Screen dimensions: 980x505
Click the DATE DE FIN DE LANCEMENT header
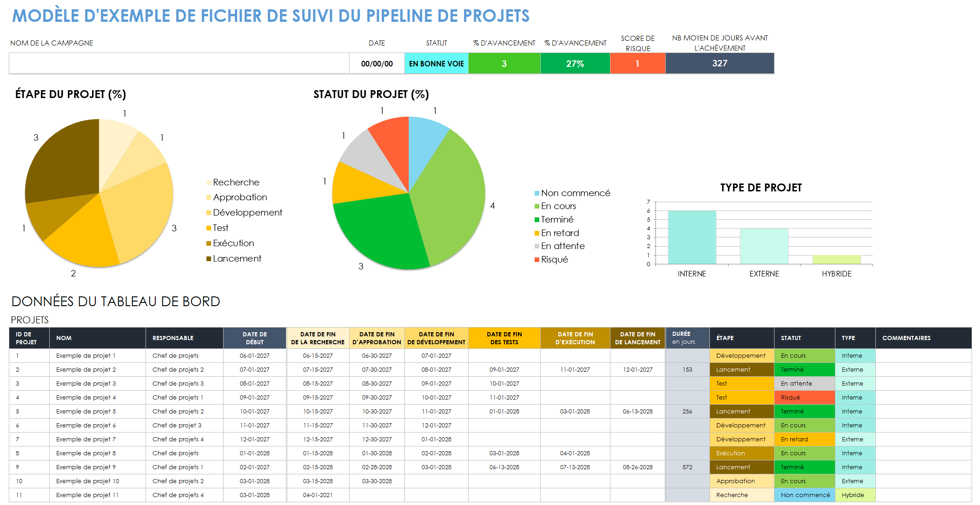638,338
